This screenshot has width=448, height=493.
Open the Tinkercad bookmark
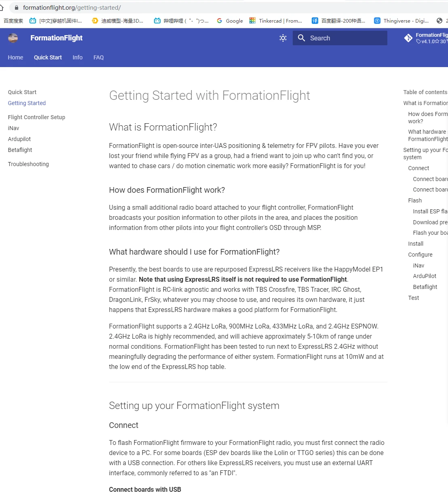click(x=276, y=21)
